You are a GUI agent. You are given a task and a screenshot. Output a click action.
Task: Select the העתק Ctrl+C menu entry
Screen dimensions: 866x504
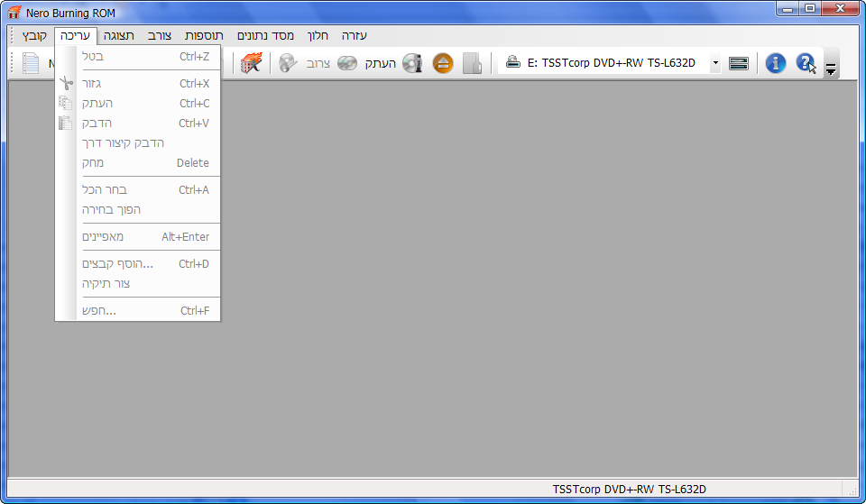[138, 103]
